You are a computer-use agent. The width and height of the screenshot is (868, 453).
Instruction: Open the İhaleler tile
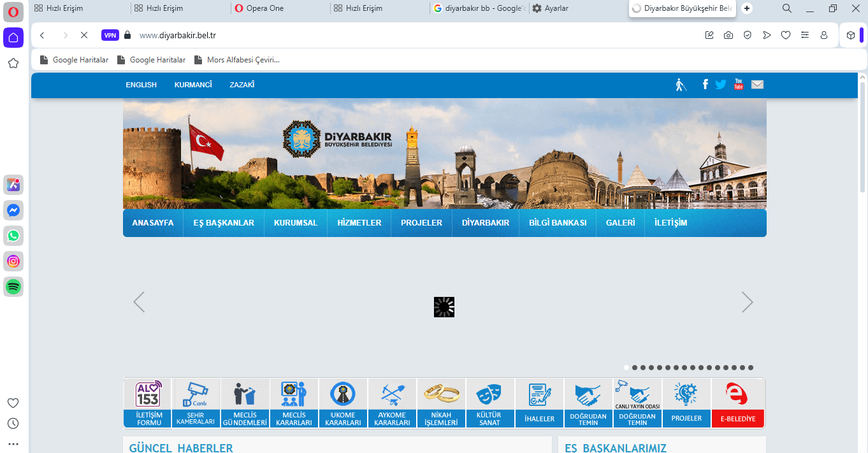point(539,403)
